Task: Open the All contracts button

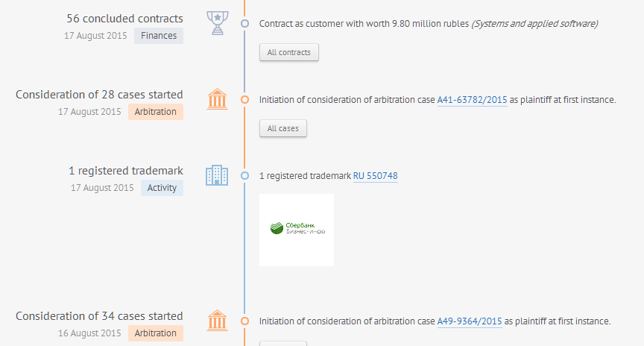Action: [x=288, y=52]
